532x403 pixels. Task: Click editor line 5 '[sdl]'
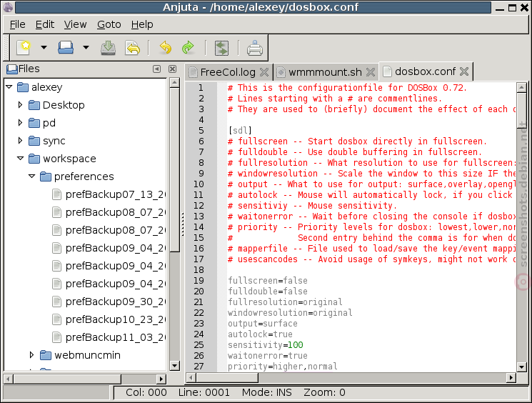(240, 130)
